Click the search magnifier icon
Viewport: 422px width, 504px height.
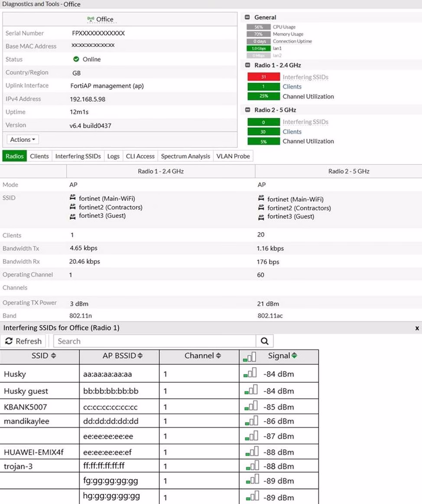264,341
